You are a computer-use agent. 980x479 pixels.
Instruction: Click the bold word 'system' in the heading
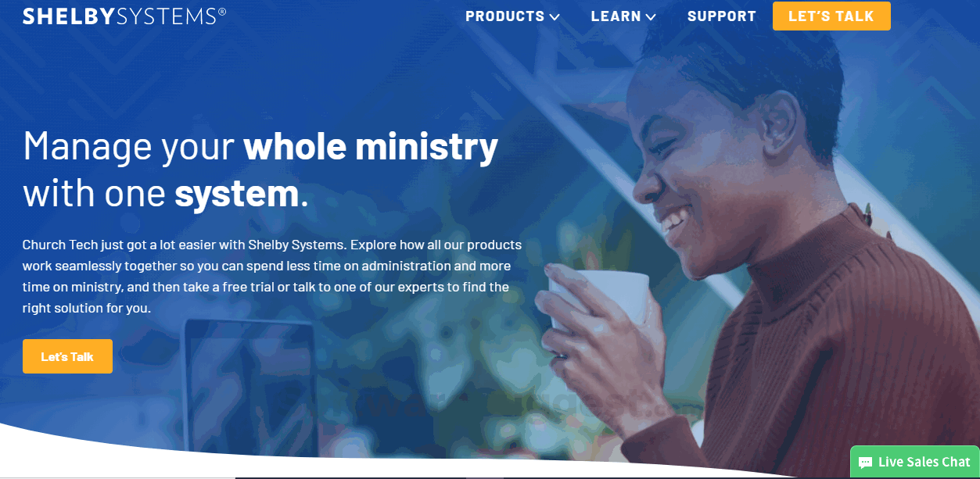pyautogui.click(x=236, y=193)
